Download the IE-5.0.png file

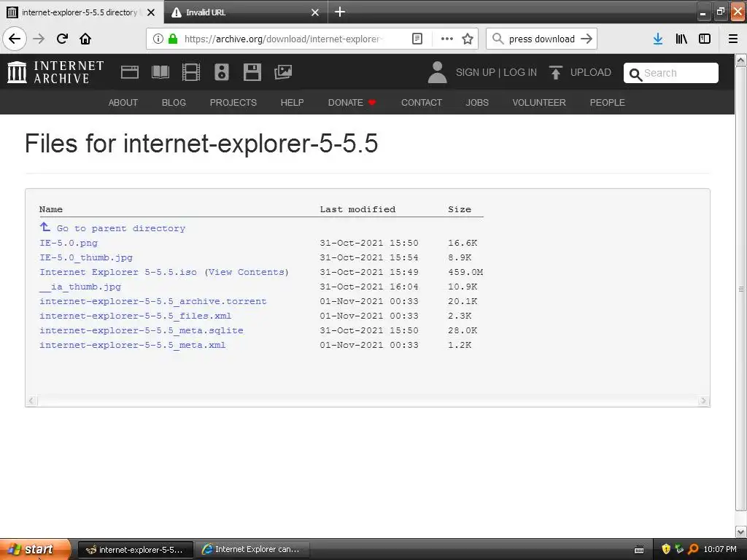[69, 243]
